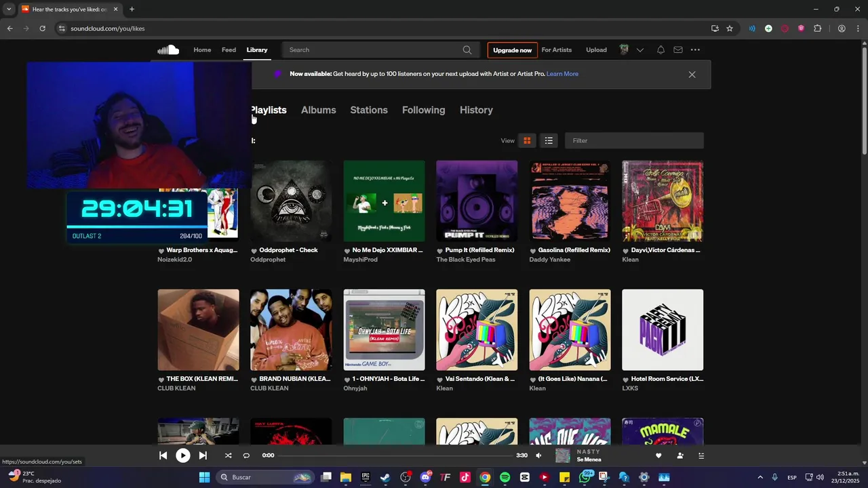Unlike the Gasolina (Refilled Remix) track

tap(533, 251)
